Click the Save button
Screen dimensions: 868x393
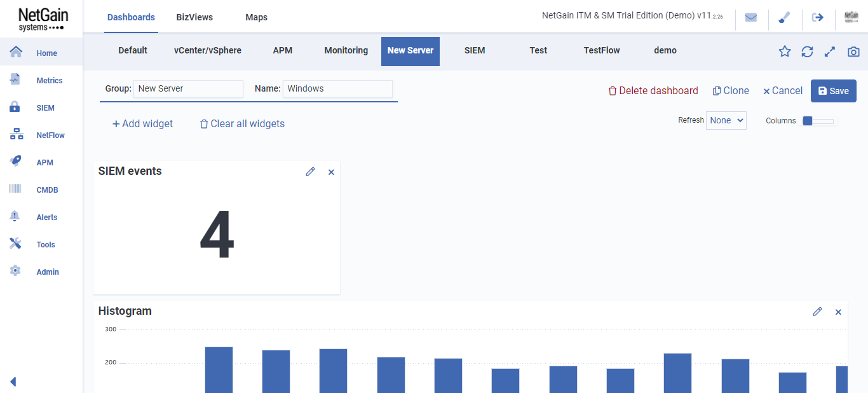tap(834, 91)
